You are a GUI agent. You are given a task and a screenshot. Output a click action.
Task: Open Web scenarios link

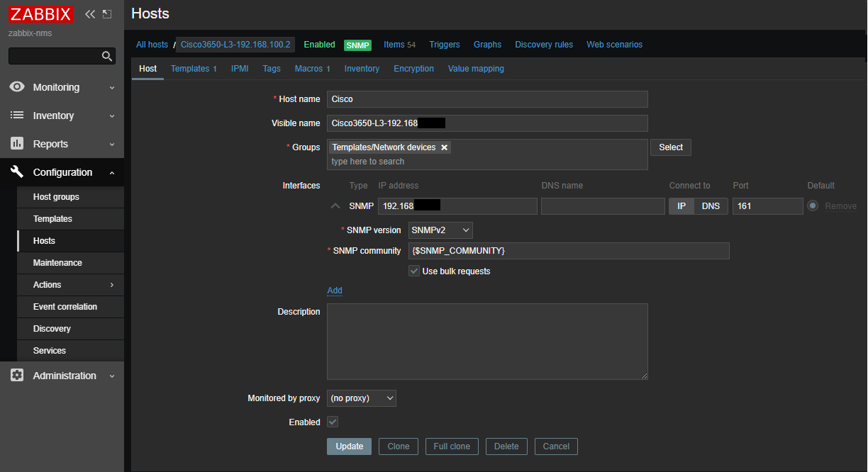(x=614, y=45)
